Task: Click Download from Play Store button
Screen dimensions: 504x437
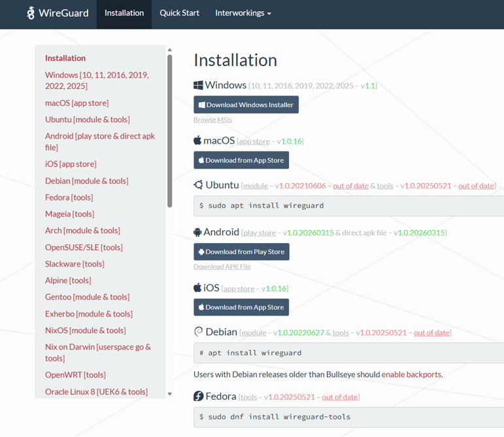Action: [x=241, y=251]
